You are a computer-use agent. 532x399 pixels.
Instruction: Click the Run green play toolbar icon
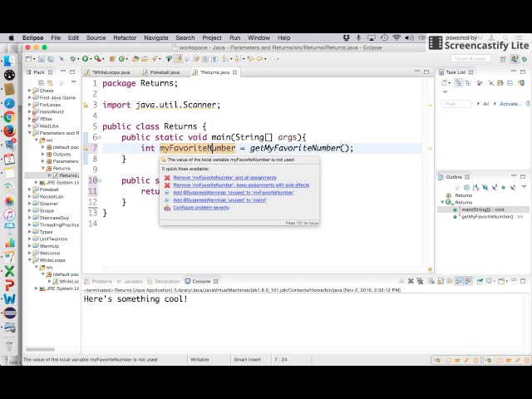(85, 59)
